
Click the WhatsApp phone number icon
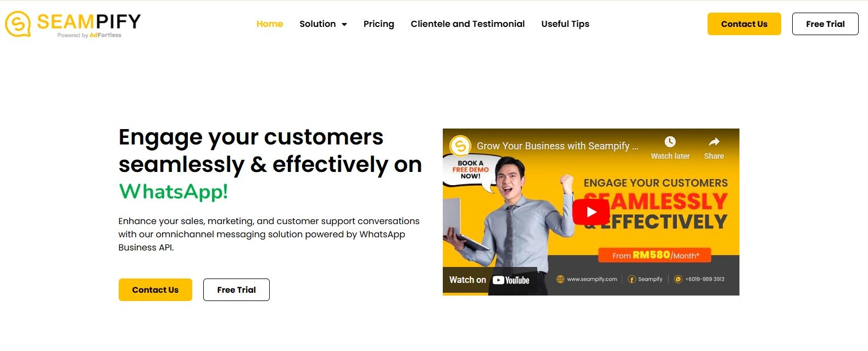(x=678, y=279)
